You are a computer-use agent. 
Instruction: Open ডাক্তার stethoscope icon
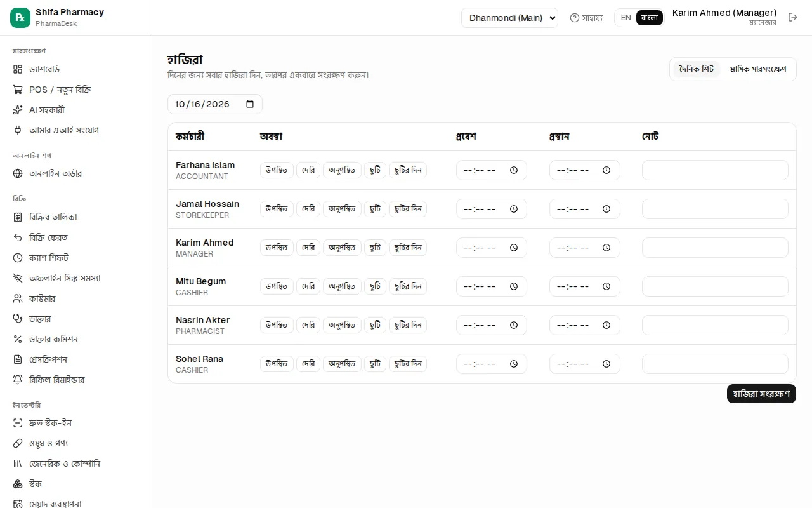[x=18, y=319]
